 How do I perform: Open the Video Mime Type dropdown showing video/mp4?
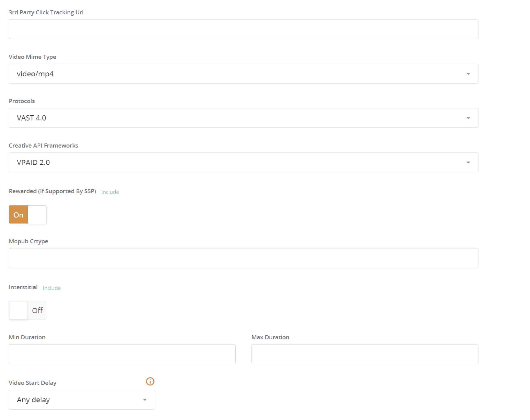click(x=243, y=74)
